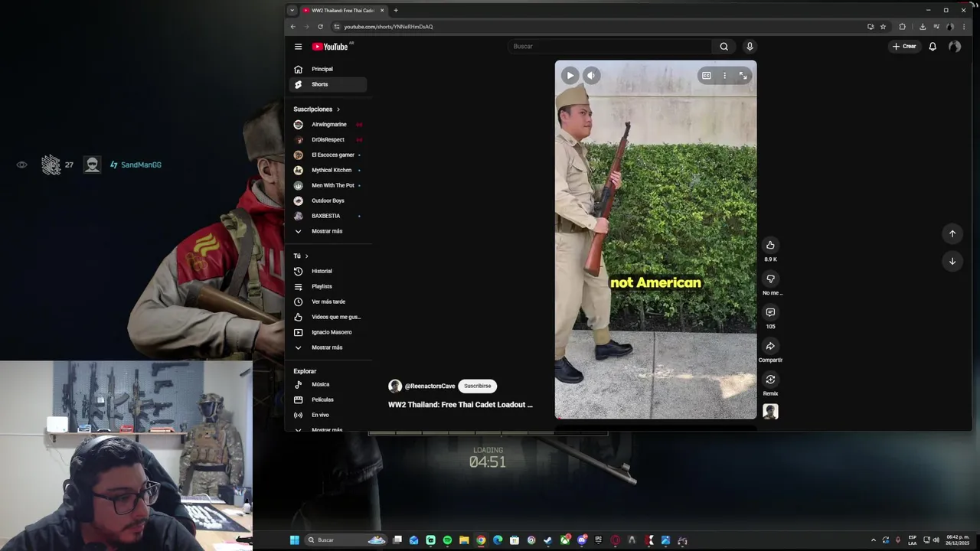Close the WW2 Thailand tab
This screenshot has height=551, width=980.
382,11
